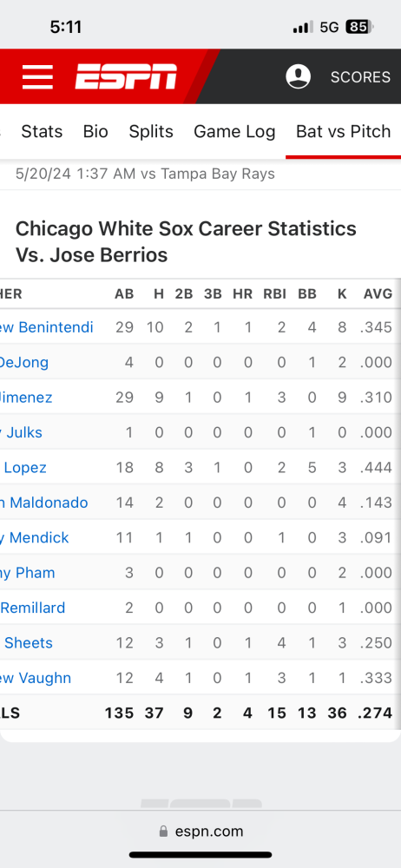Open Sheets player link
The height and width of the screenshot is (868, 401).
coord(27,642)
